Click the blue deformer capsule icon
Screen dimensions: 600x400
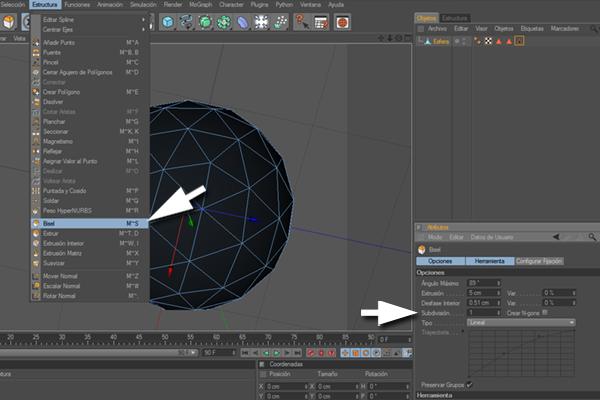(243, 22)
